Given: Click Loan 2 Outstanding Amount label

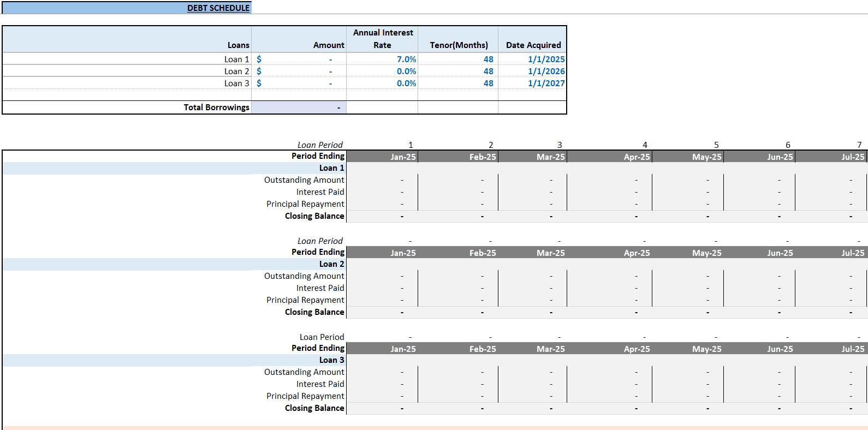Looking at the screenshot, I should tap(304, 276).
